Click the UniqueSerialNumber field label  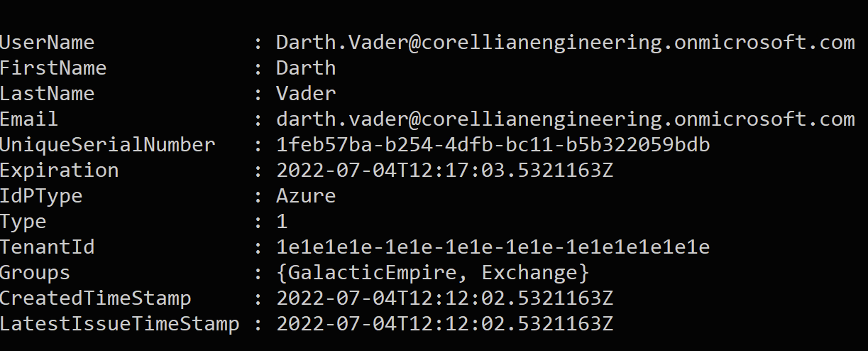[x=107, y=145]
